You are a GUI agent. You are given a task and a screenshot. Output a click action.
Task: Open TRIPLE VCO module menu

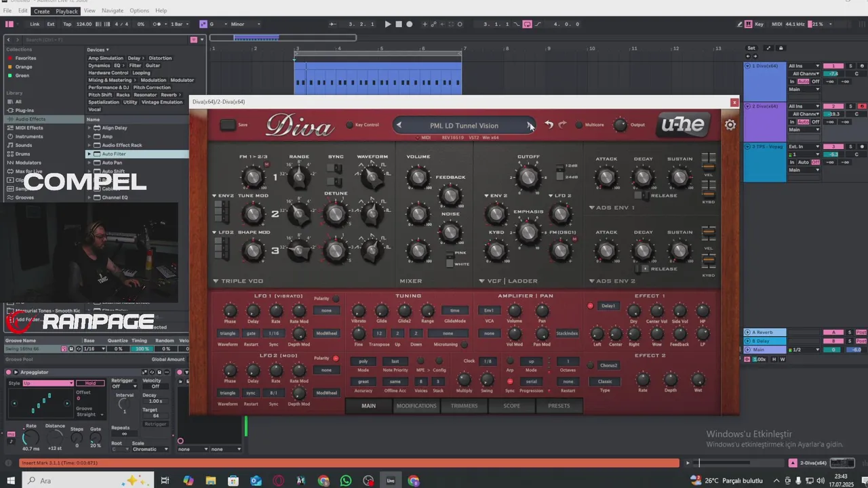click(x=238, y=281)
